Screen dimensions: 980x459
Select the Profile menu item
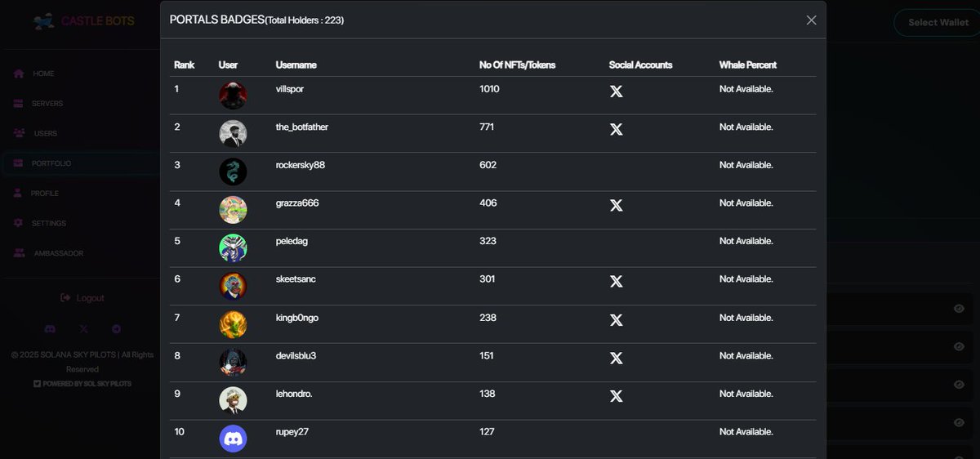point(44,194)
